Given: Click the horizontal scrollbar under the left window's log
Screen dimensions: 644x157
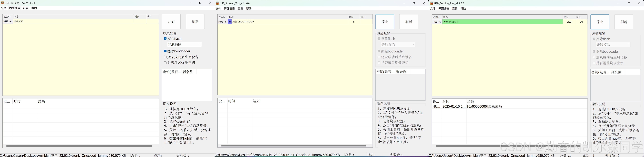Looking at the screenshot, I should tap(79, 146).
